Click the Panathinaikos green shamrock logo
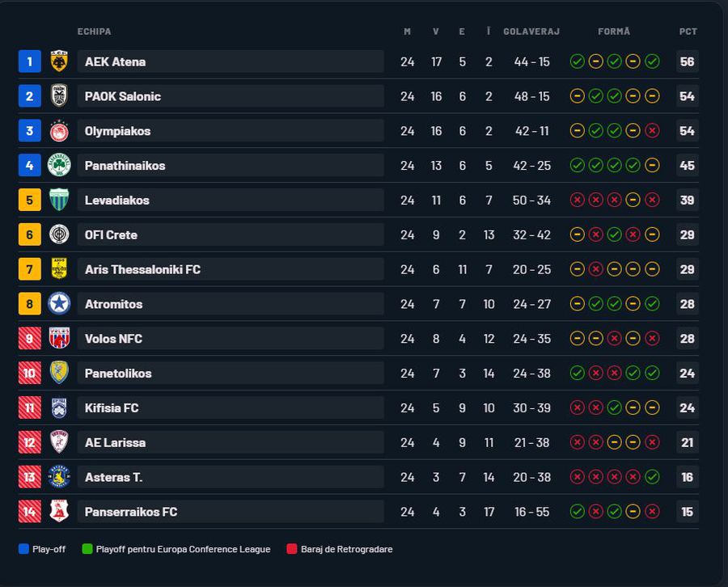This screenshot has height=587, width=728. [x=59, y=166]
